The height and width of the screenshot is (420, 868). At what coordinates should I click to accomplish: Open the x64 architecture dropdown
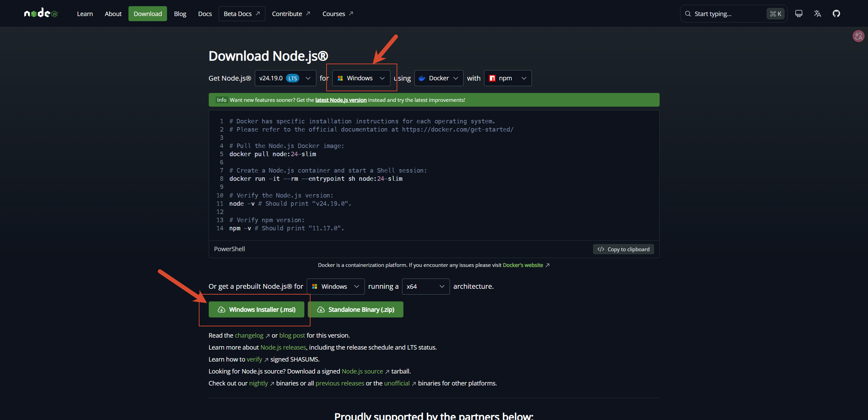tap(426, 286)
